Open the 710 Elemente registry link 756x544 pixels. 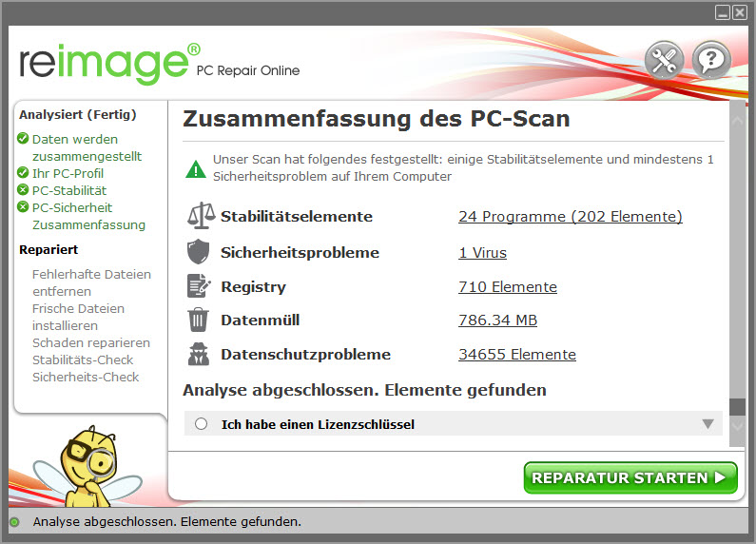(508, 287)
